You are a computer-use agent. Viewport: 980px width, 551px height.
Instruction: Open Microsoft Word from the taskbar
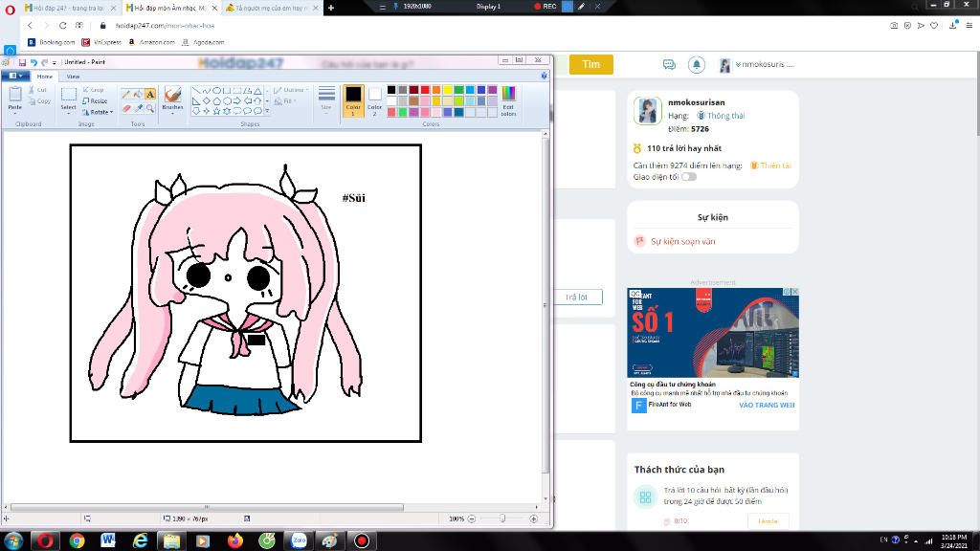tap(108, 541)
